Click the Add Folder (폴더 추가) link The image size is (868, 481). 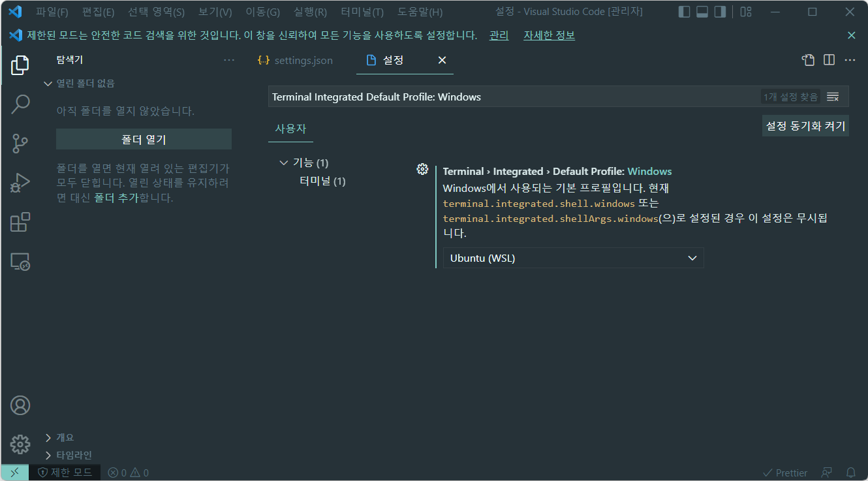coord(116,198)
